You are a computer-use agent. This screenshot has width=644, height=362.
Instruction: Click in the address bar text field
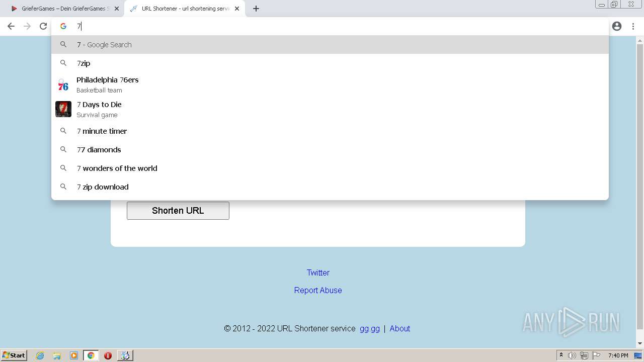[330, 26]
